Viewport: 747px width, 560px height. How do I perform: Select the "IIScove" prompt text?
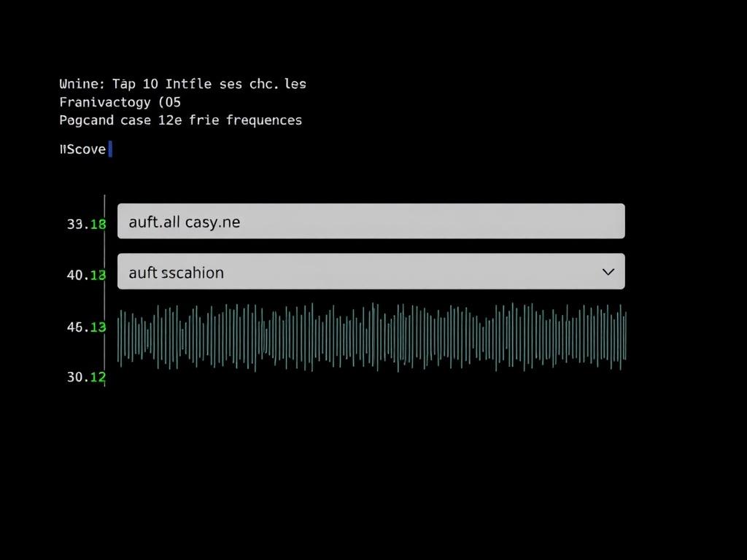click(82, 149)
